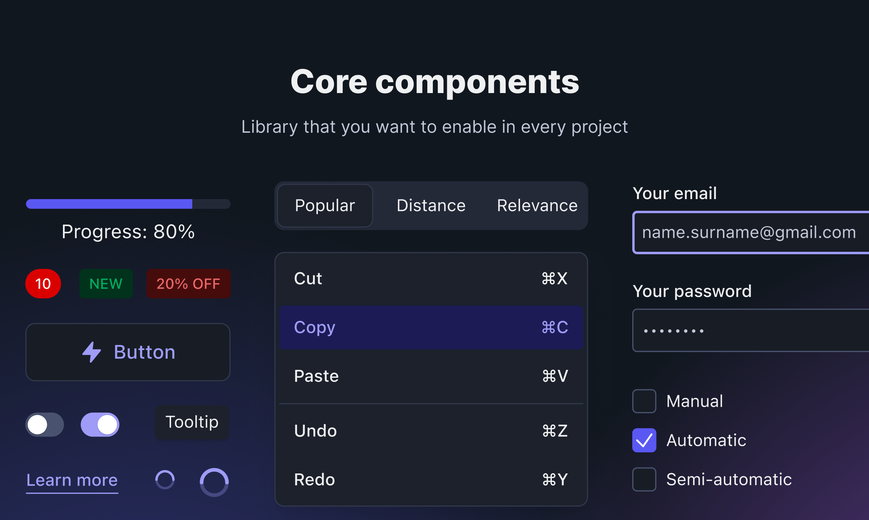
Task: Click the lightning bolt icon in Button
Action: pyautogui.click(x=92, y=352)
